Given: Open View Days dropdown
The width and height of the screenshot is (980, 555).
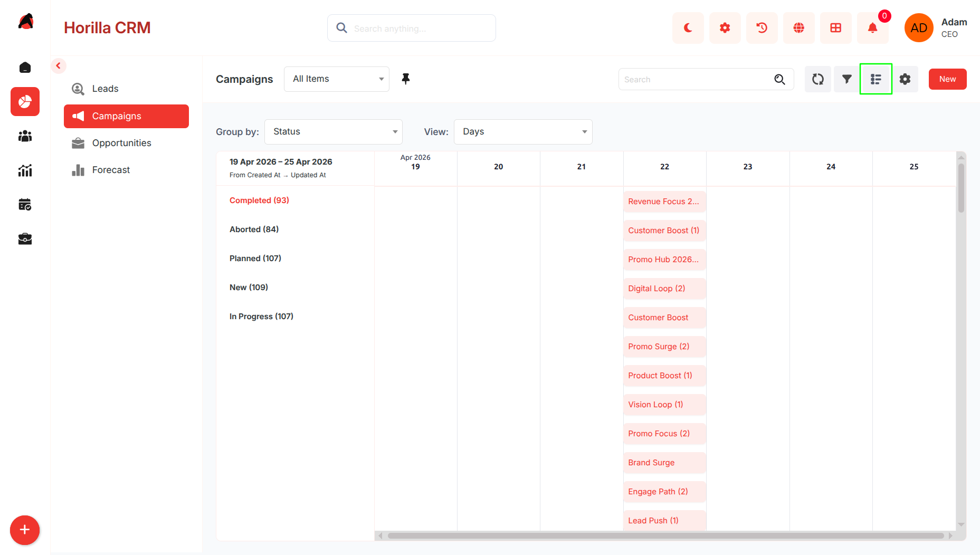Looking at the screenshot, I should (523, 132).
